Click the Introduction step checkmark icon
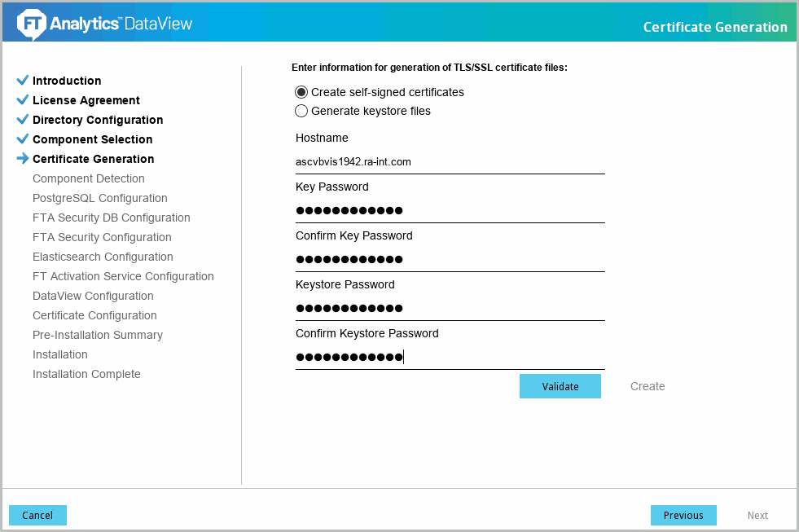 point(23,81)
